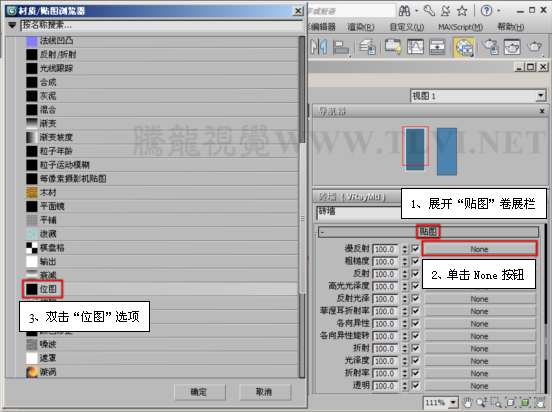Toggle the 透明 map checkbox

click(415, 386)
